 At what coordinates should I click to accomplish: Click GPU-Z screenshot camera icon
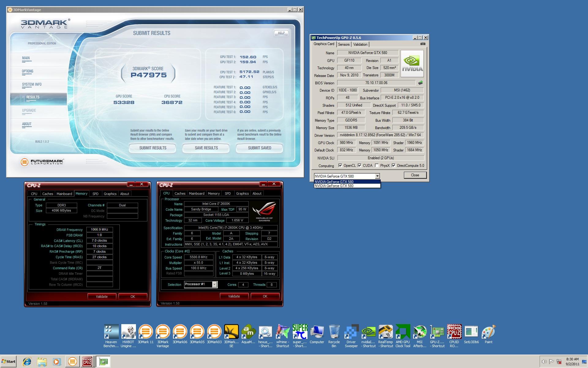pos(423,44)
